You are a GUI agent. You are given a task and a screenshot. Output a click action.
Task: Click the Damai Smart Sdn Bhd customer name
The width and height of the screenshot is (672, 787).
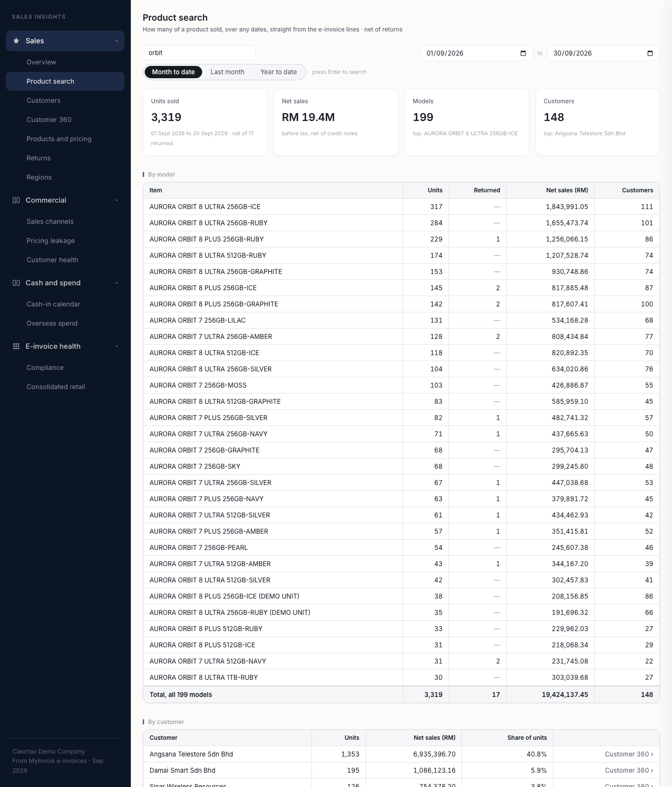point(182,770)
